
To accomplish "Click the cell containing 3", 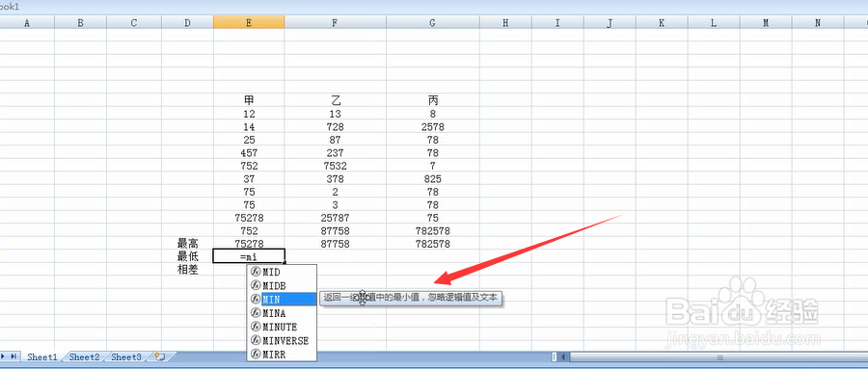I will coord(336,204).
